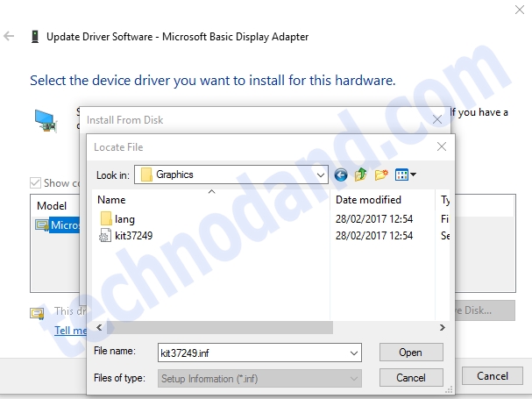Cancel the Locate File dialog
Screen dimensions: 532x399
pos(411,378)
